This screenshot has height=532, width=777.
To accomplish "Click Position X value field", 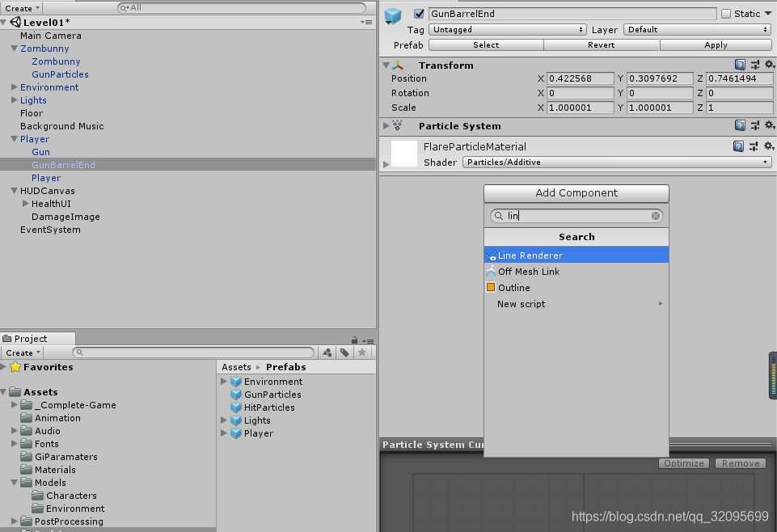I will tap(580, 78).
